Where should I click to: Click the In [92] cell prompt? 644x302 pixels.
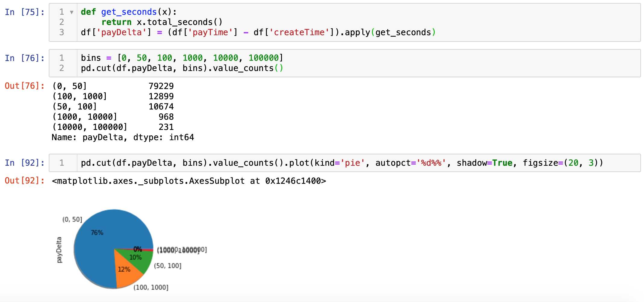point(25,163)
